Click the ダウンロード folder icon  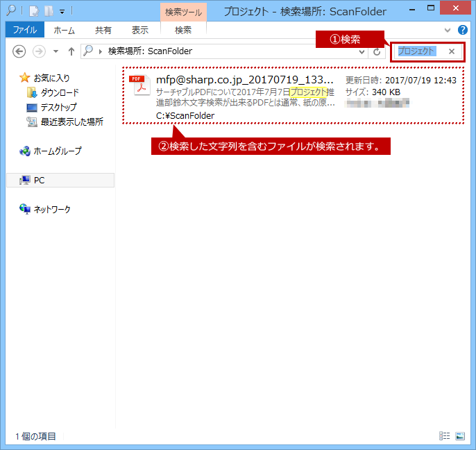click(32, 92)
